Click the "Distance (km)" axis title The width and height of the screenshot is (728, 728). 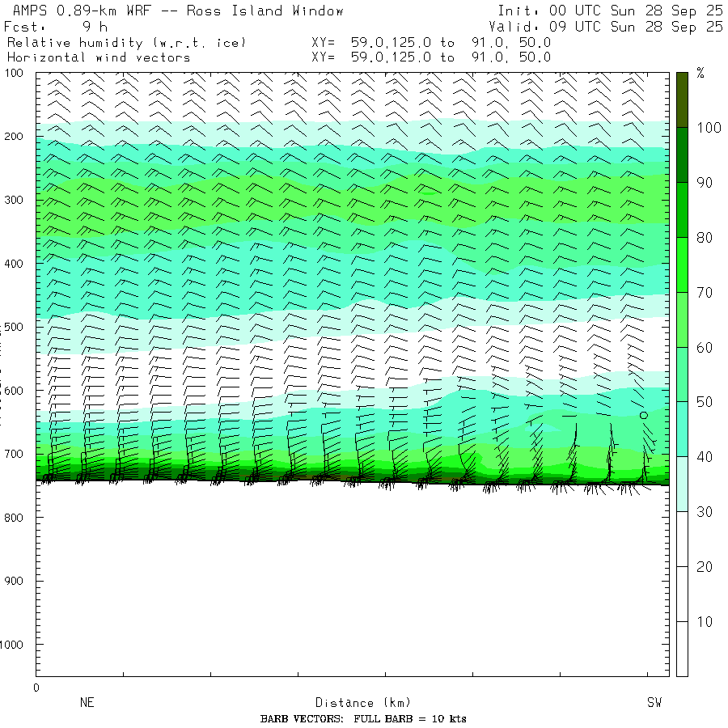[356, 703]
